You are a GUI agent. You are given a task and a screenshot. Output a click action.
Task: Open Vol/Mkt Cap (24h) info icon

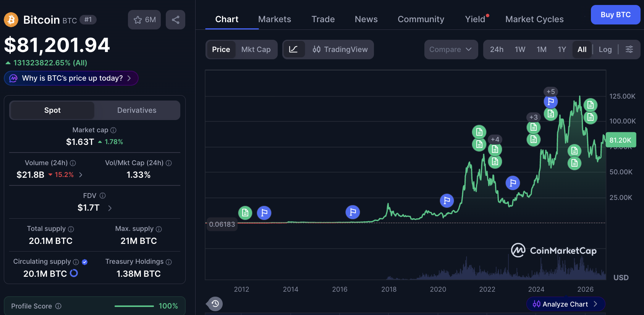click(169, 163)
